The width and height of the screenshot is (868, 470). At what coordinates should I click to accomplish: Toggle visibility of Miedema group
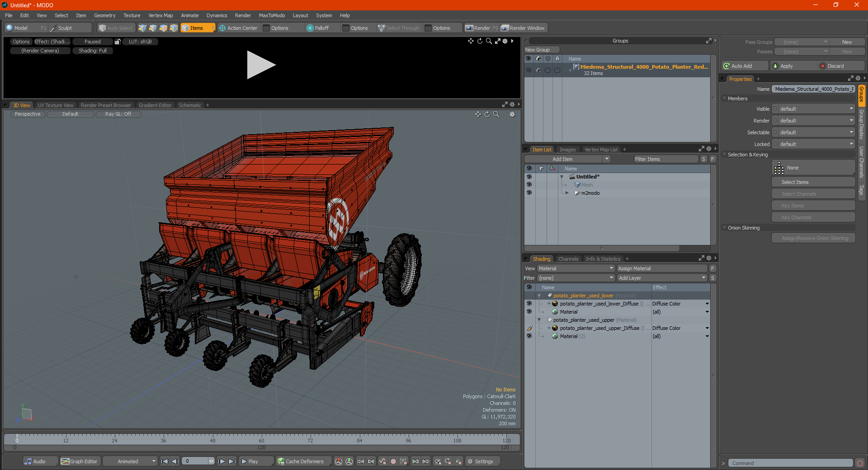pyautogui.click(x=528, y=70)
